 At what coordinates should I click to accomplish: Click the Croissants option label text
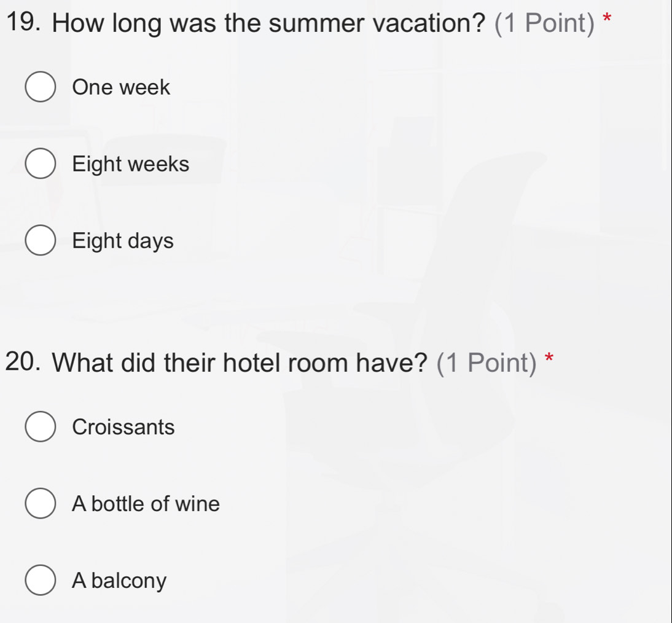pos(123,427)
